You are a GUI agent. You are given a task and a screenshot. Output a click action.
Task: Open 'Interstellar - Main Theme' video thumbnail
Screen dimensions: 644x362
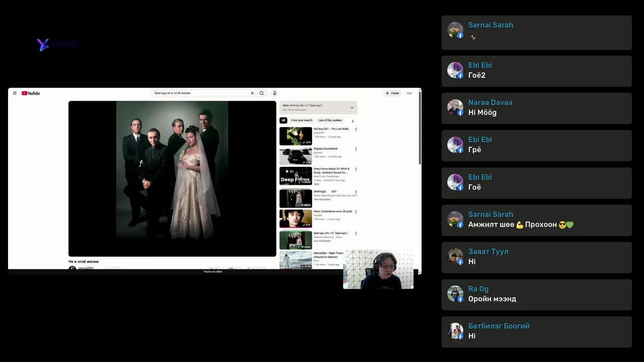(x=296, y=260)
